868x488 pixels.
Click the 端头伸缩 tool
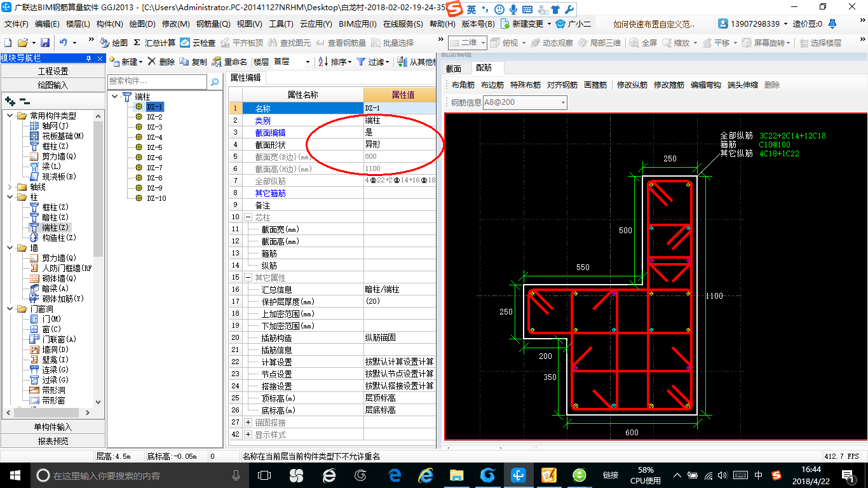tap(743, 85)
